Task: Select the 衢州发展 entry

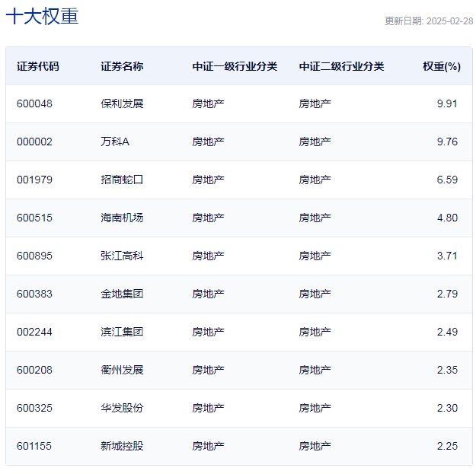Action: [x=122, y=370]
